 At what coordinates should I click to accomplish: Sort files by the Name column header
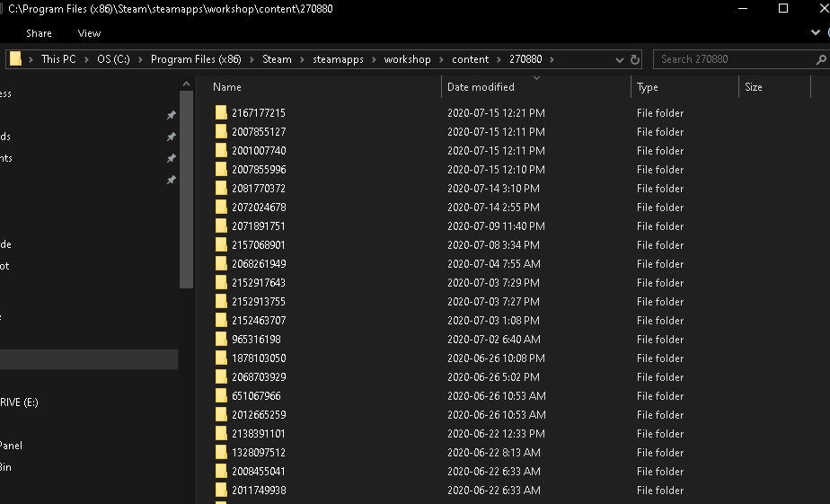tap(227, 87)
